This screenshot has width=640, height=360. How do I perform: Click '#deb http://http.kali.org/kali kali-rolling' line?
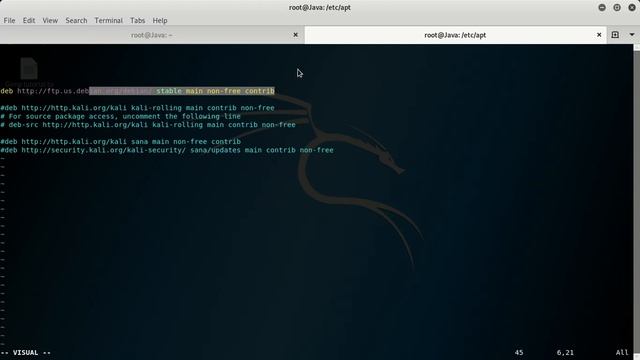(137, 108)
